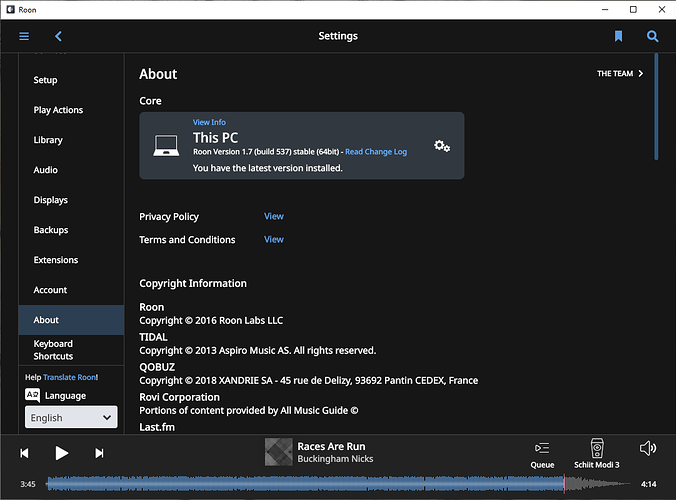Open Core settings gear icon
This screenshot has height=500, width=676.
pos(442,146)
